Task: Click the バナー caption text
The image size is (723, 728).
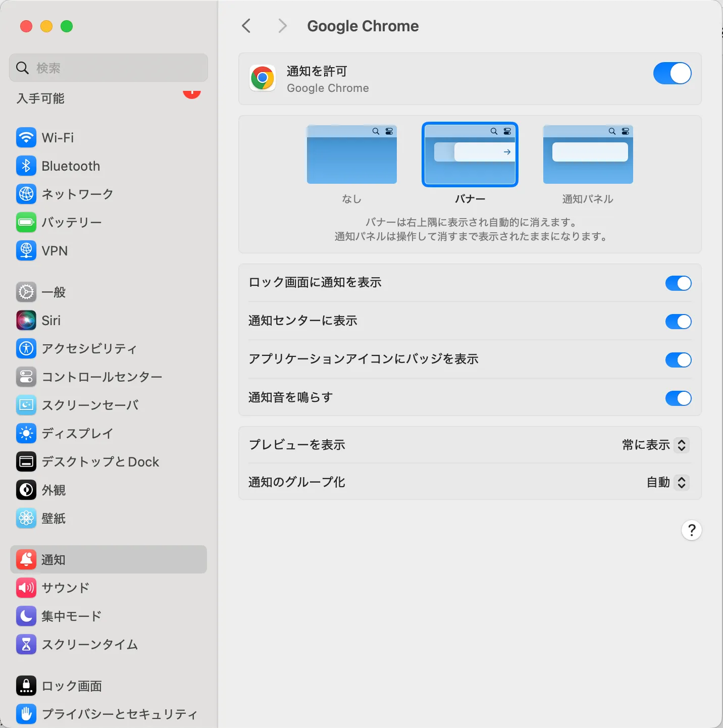Action: [470, 199]
